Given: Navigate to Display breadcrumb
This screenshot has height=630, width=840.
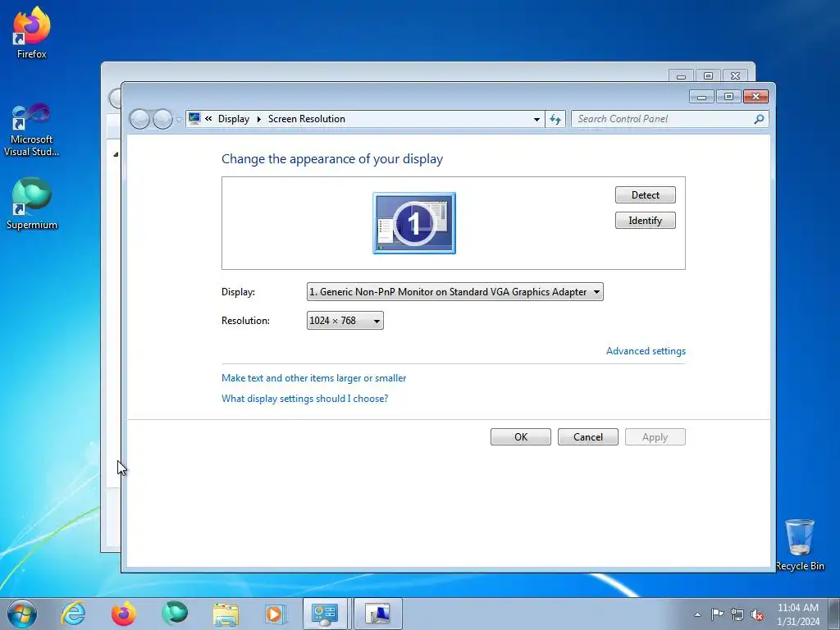Looking at the screenshot, I should coord(234,119).
